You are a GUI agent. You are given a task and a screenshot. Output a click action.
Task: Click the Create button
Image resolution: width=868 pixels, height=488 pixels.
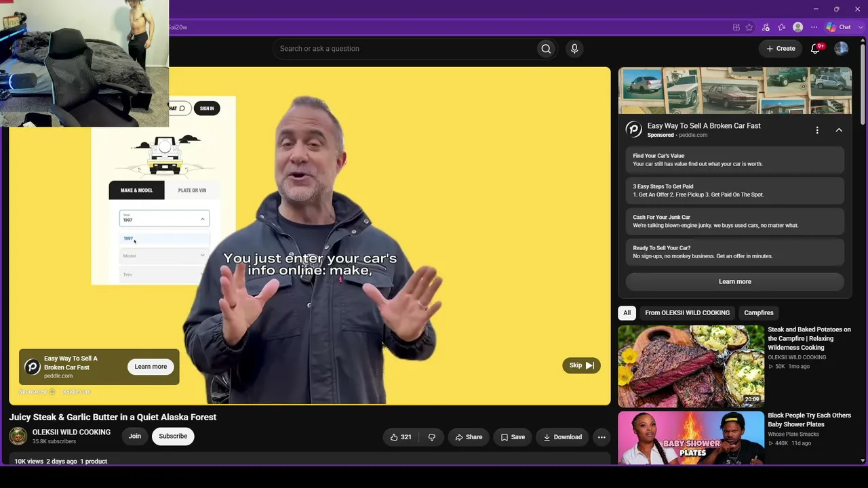tap(781, 49)
